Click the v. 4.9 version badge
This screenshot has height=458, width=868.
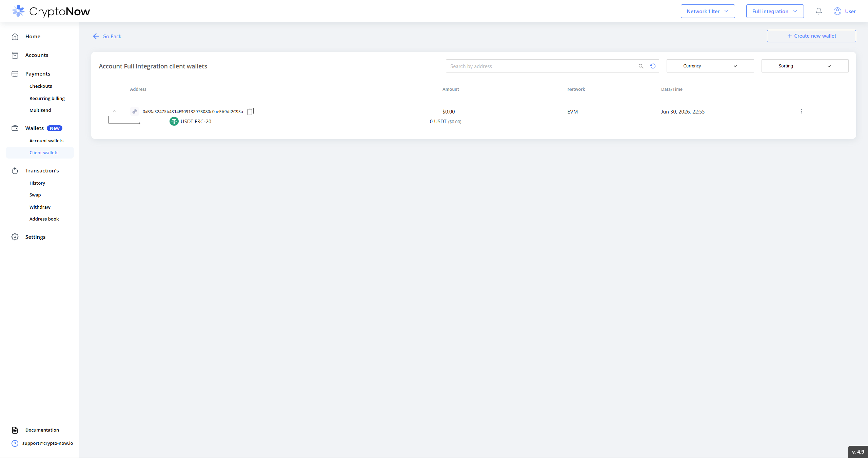pyautogui.click(x=858, y=452)
